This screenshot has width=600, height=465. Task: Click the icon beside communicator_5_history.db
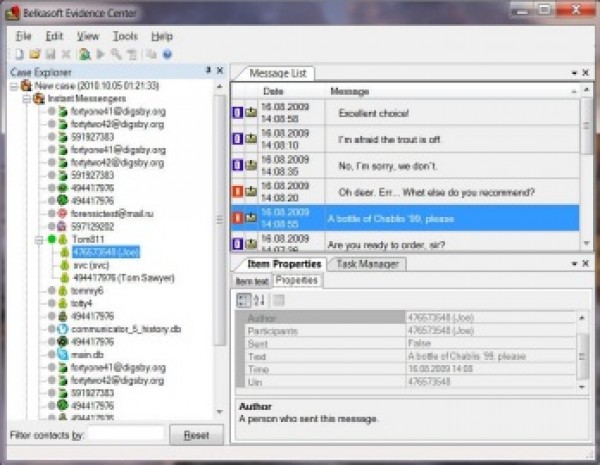(62, 329)
